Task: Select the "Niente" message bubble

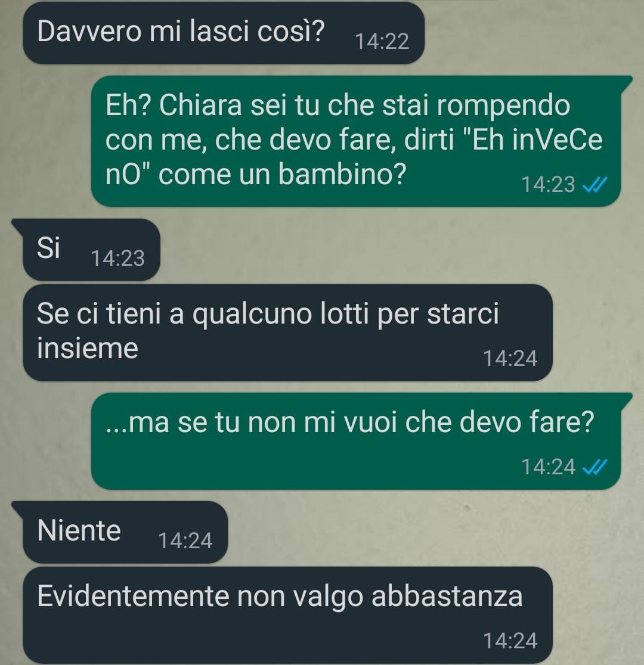Action: (x=120, y=532)
